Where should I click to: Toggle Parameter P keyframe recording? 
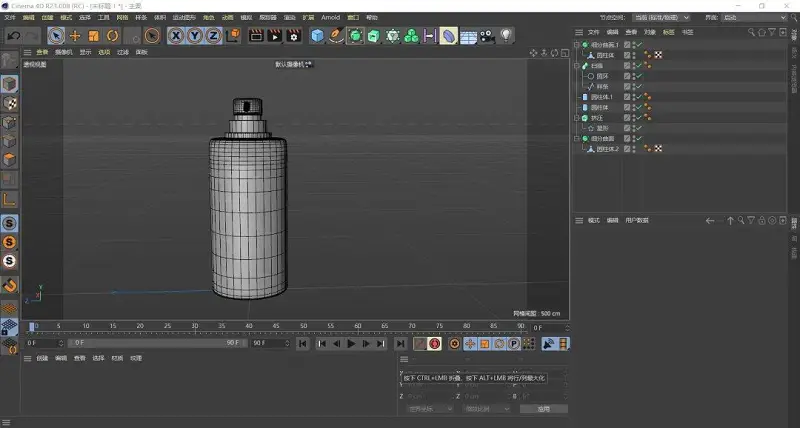(514, 344)
